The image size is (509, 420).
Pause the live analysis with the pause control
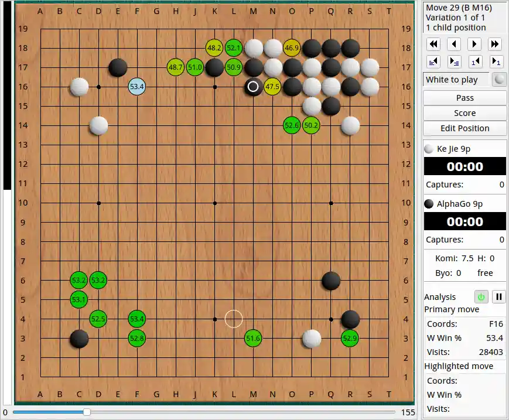pos(498,297)
